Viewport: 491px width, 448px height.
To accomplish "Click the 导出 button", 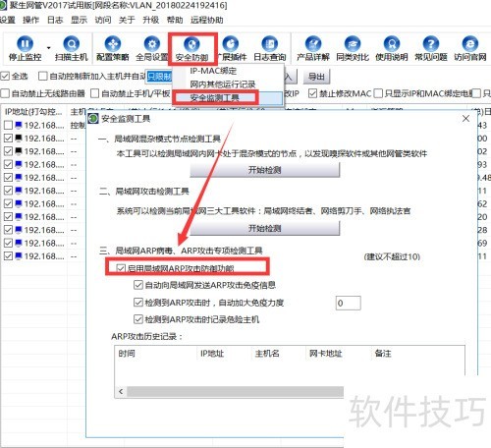I will (316, 77).
